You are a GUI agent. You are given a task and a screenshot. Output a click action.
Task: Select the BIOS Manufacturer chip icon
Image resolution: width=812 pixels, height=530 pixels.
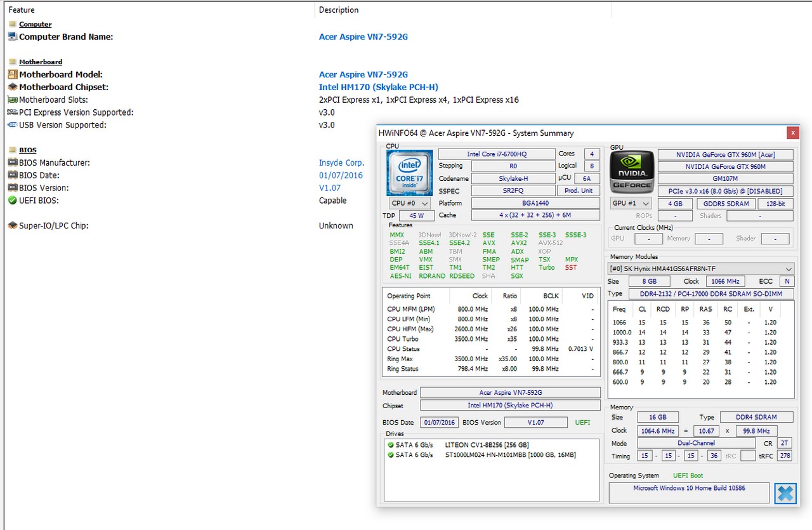[x=13, y=162]
